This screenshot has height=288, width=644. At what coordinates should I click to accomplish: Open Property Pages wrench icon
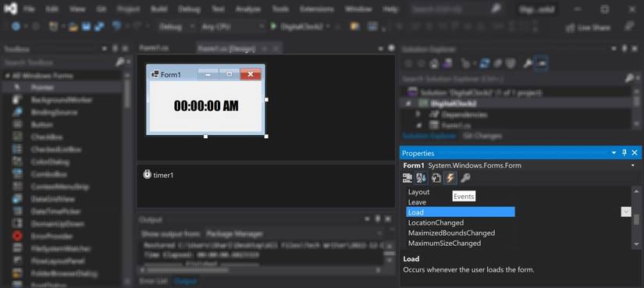point(465,178)
